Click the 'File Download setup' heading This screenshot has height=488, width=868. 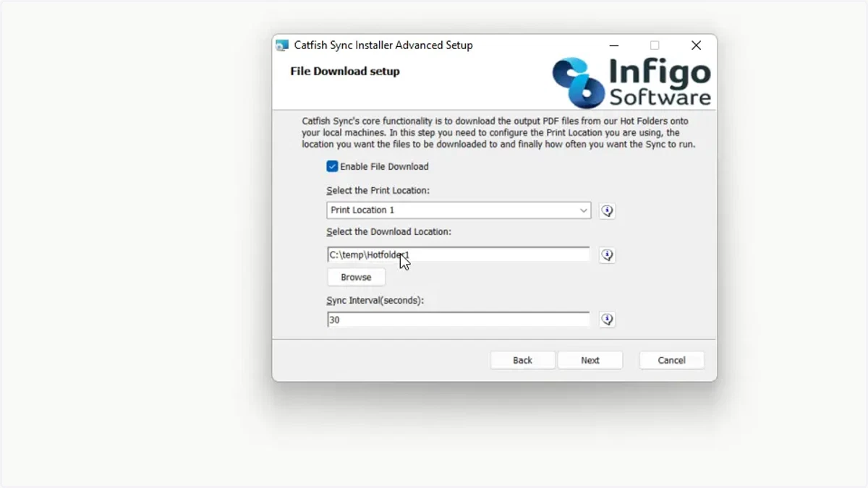click(345, 71)
